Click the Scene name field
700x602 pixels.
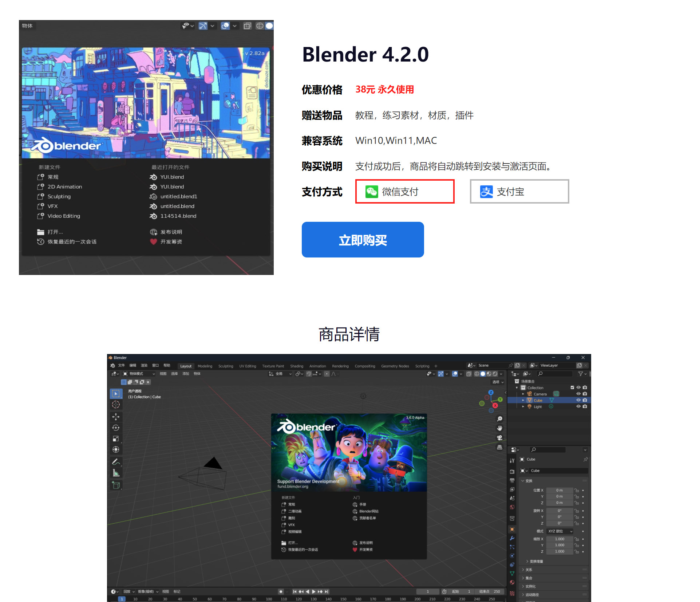493,365
